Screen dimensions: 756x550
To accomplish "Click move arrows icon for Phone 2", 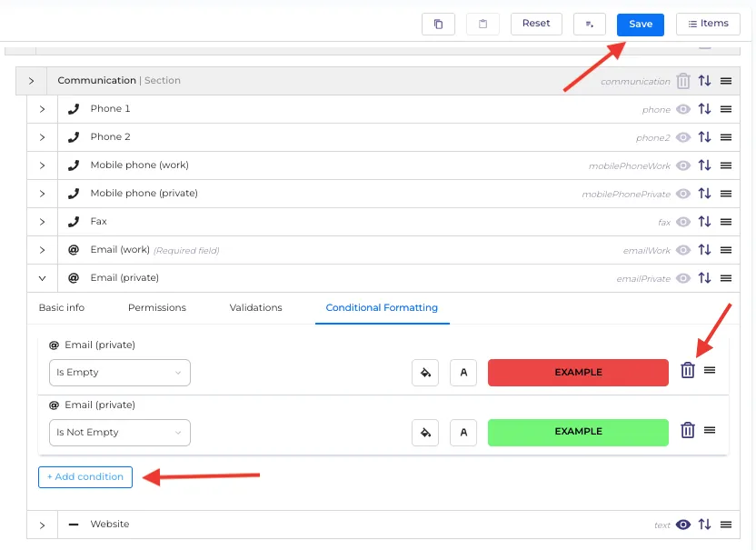I will (x=704, y=137).
